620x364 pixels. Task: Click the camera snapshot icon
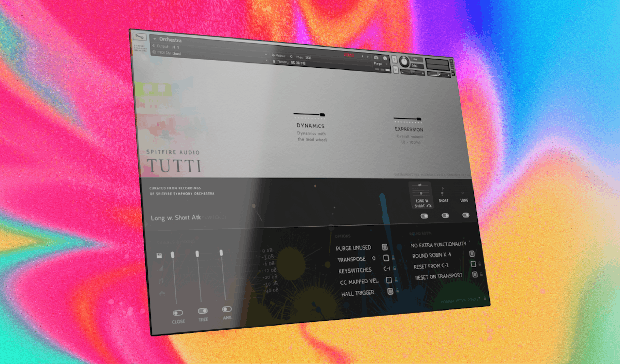376,58
